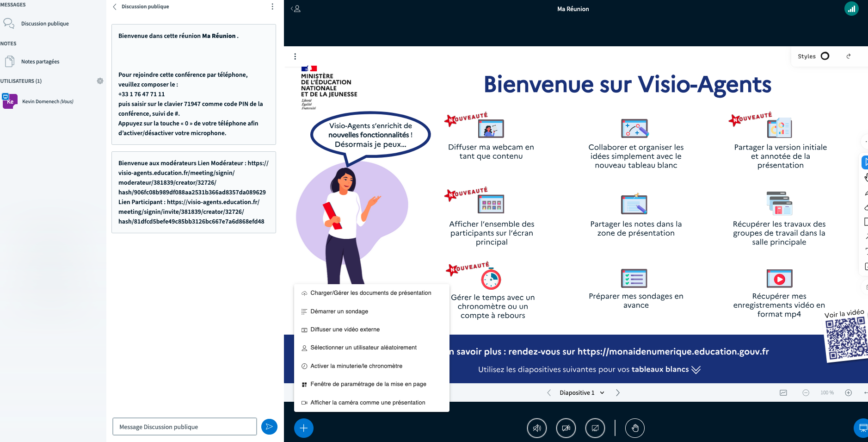Zoom out of the slide with minus icon
Image resolution: width=868 pixels, height=442 pixels.
coord(806,392)
